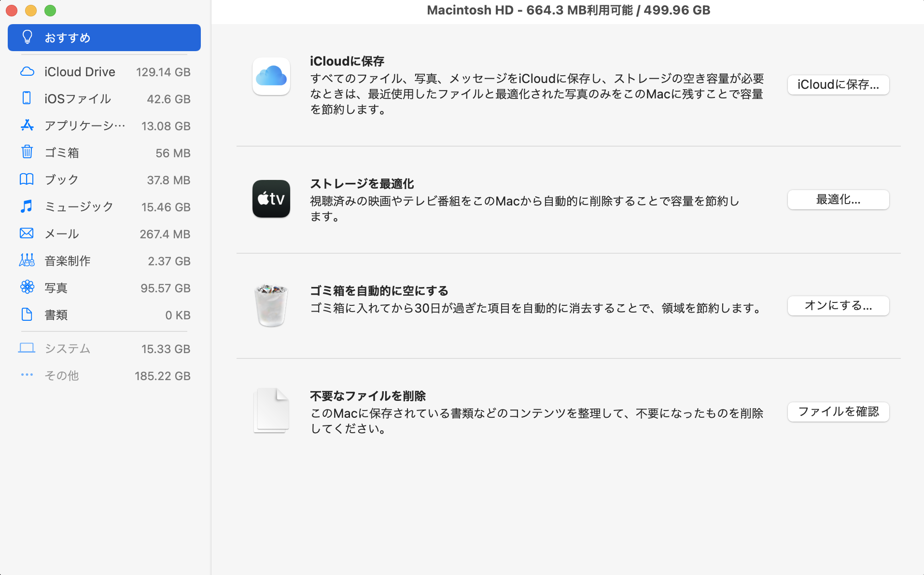Click the 37.8 MB size value
Image resolution: width=924 pixels, height=575 pixels.
click(168, 180)
